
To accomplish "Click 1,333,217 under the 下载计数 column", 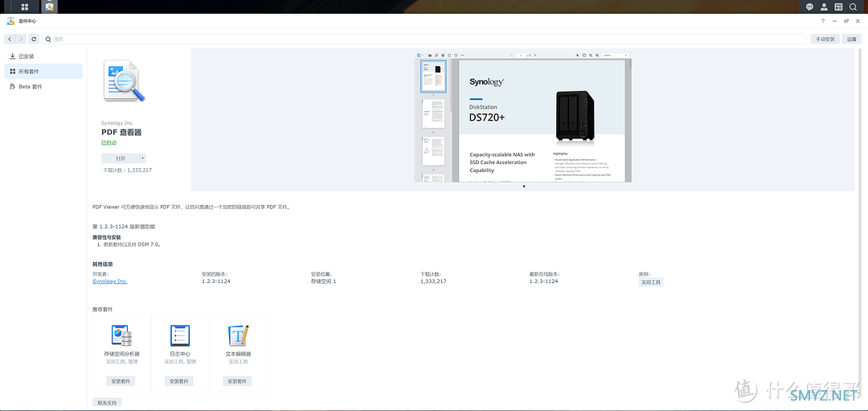I will pos(433,282).
